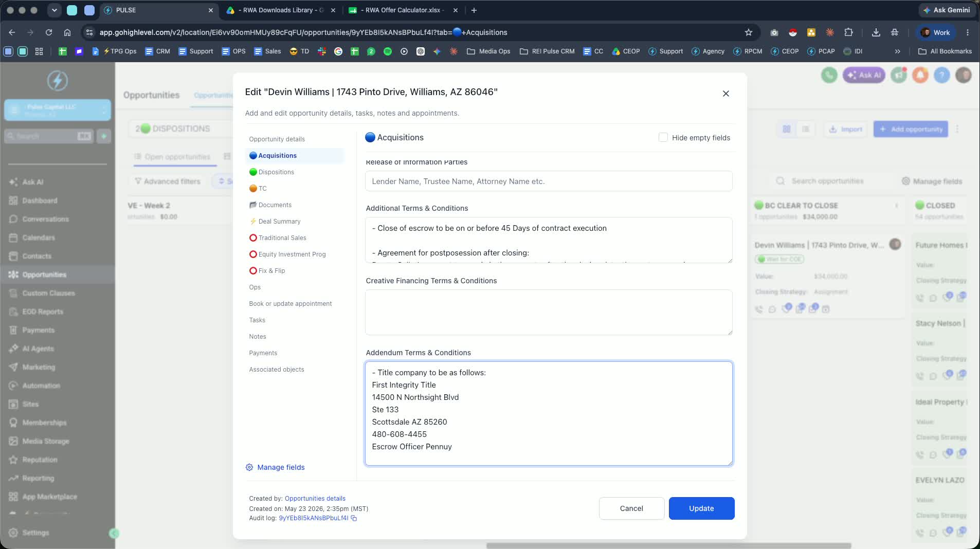Click the Add opportunity button

coord(911,129)
